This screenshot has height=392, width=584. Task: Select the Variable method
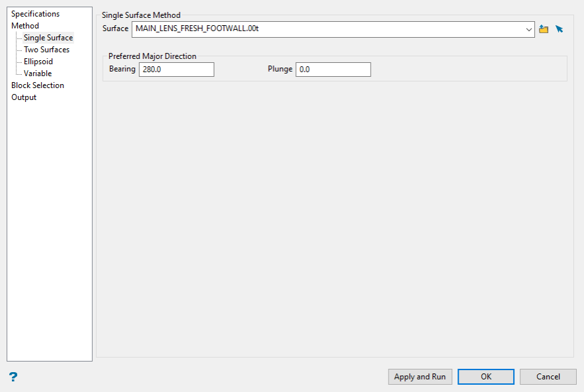(38, 73)
